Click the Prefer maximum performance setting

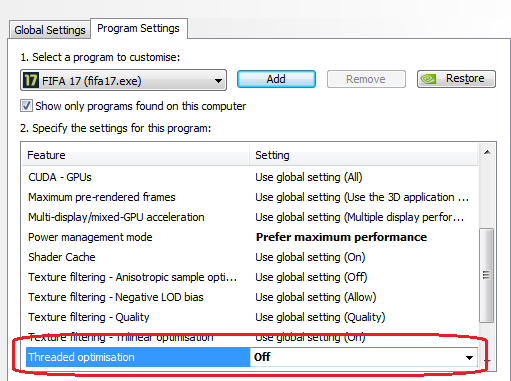pos(341,237)
